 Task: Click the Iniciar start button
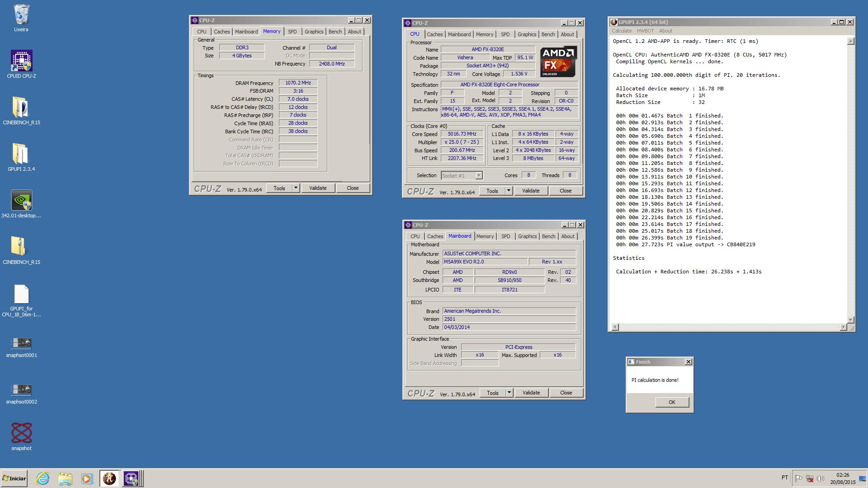coord(14,479)
